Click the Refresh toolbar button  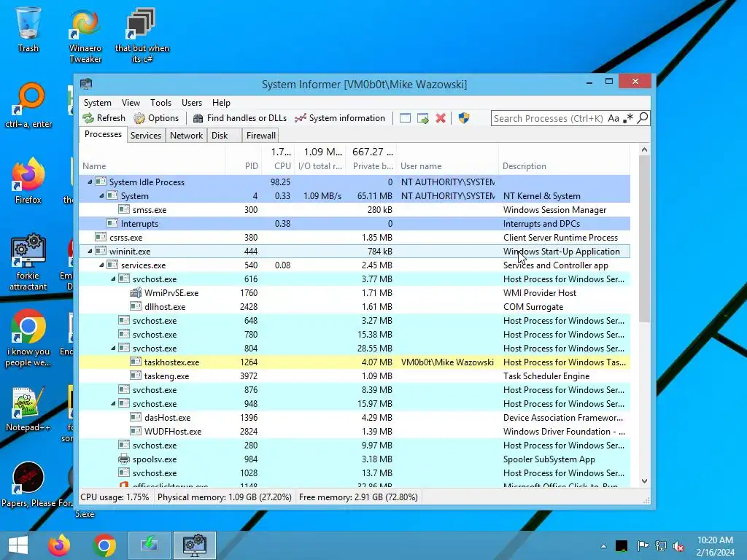pos(104,118)
